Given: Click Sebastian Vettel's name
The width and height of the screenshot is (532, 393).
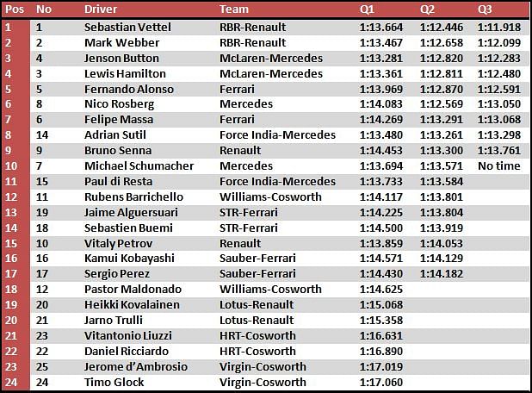Looking at the screenshot, I should coord(127,28).
